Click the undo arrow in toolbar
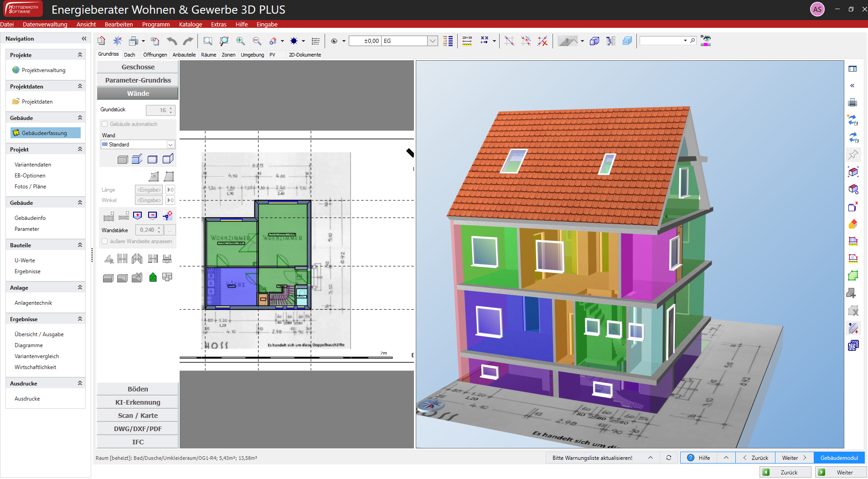 coord(171,41)
